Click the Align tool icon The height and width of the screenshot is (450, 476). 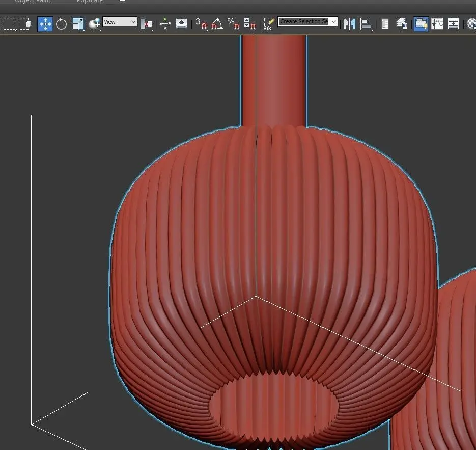coord(366,24)
